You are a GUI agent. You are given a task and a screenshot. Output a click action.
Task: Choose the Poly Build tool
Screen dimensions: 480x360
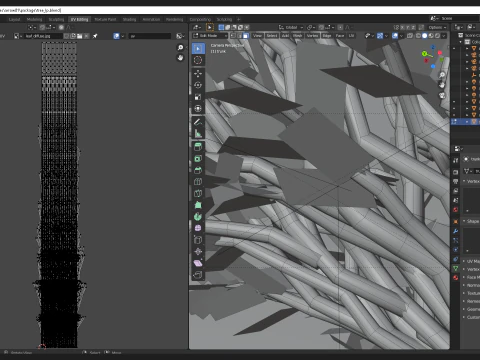[198, 205]
